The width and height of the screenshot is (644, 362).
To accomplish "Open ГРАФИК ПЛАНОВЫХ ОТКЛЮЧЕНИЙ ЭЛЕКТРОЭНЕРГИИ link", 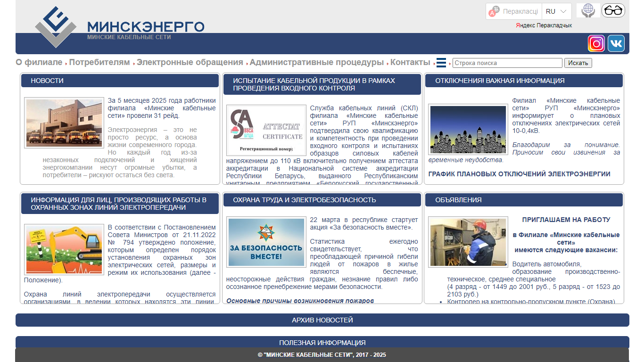I will pos(520,174).
